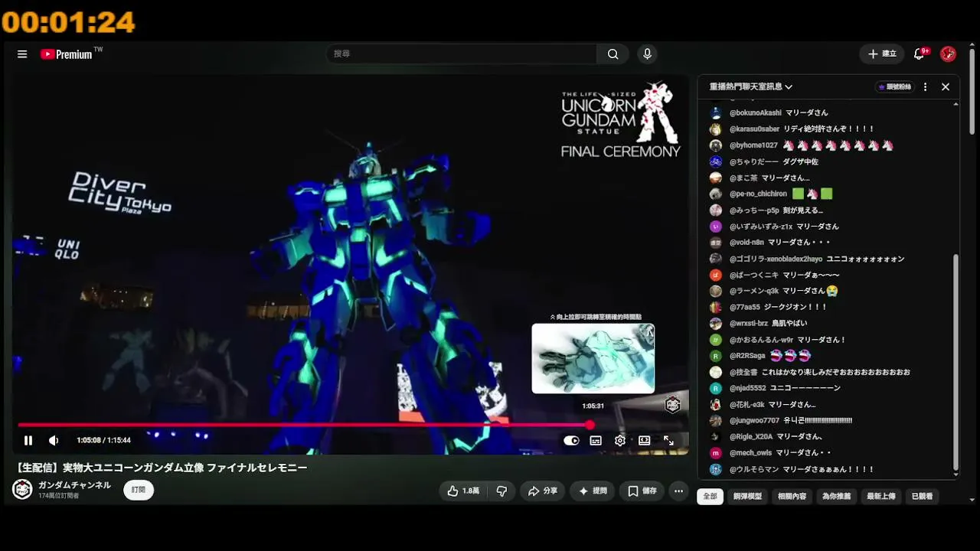Select the 鋼彈模型 filter chip

(747, 497)
